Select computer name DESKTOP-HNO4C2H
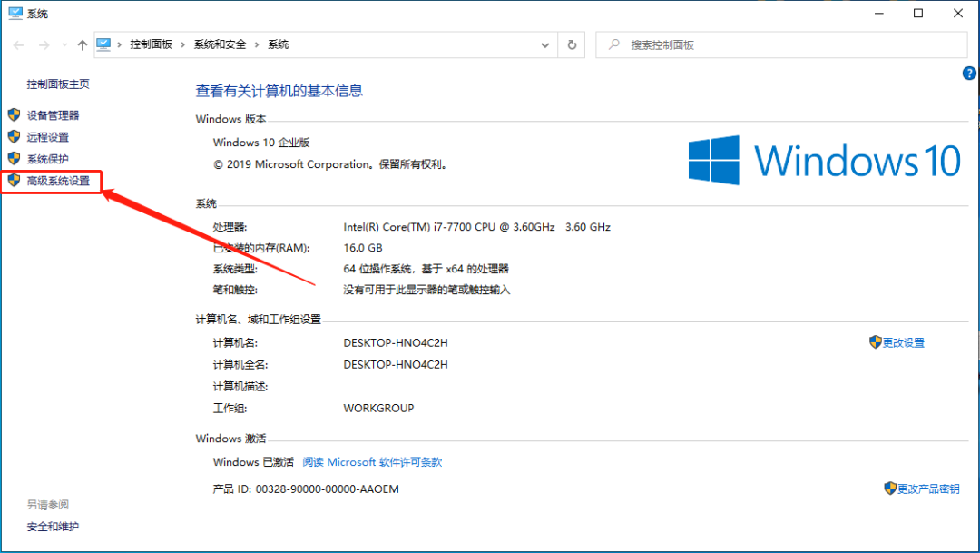The height and width of the screenshot is (553, 980). (396, 343)
